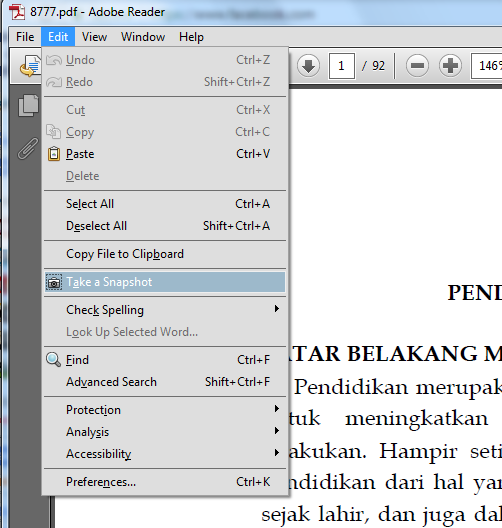Click the Adobe PDF title bar icon
The image size is (502, 528).
pos(17,12)
